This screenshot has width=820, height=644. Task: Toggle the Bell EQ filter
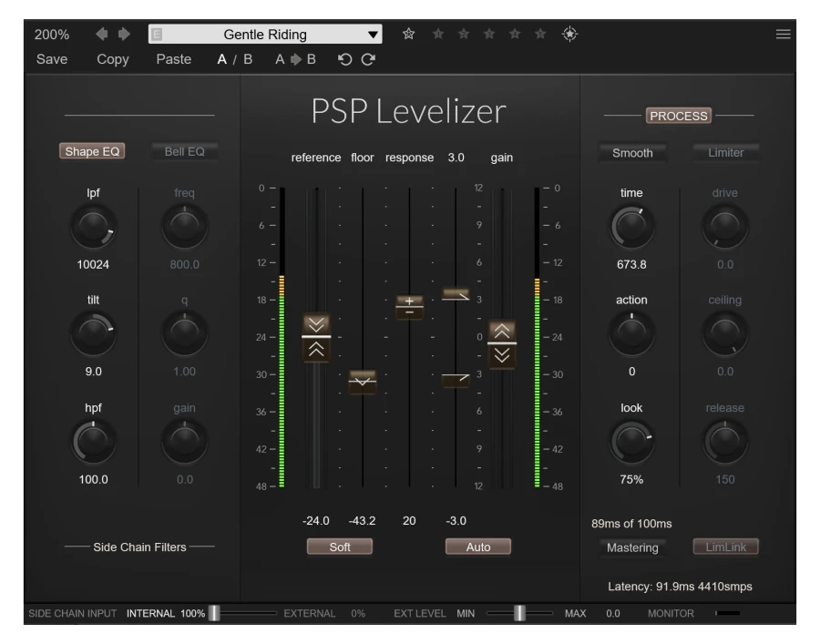tap(185, 151)
